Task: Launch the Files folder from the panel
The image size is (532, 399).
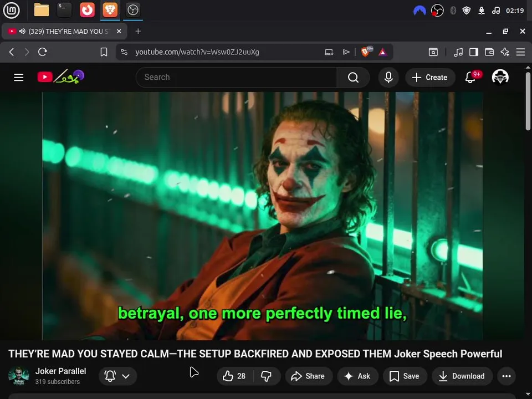Action: click(42, 10)
